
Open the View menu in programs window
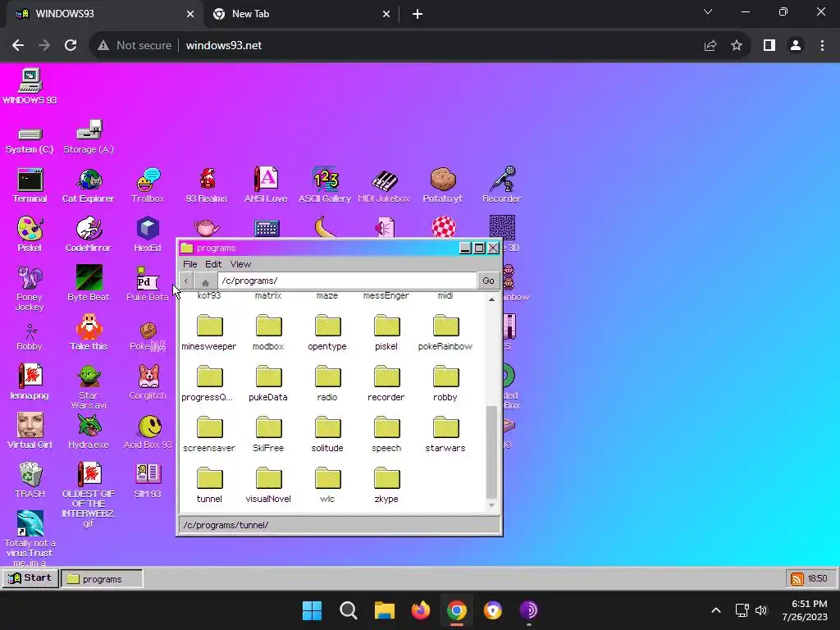click(240, 264)
